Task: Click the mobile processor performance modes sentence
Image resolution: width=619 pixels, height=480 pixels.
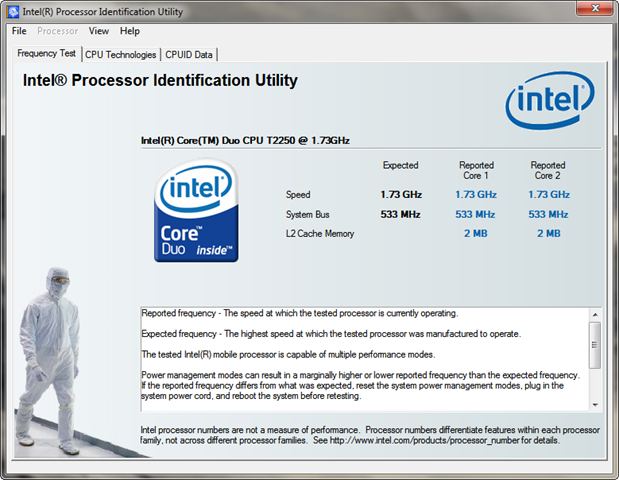Action: tap(288, 354)
